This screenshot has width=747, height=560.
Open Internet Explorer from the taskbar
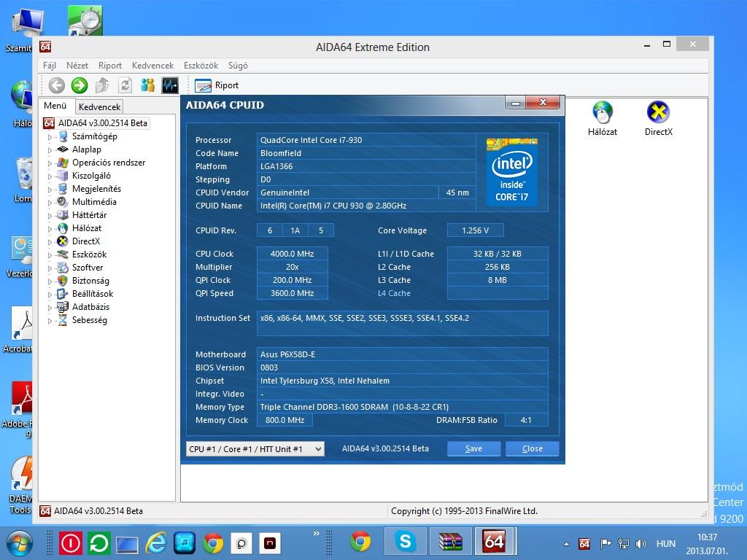tap(156, 542)
